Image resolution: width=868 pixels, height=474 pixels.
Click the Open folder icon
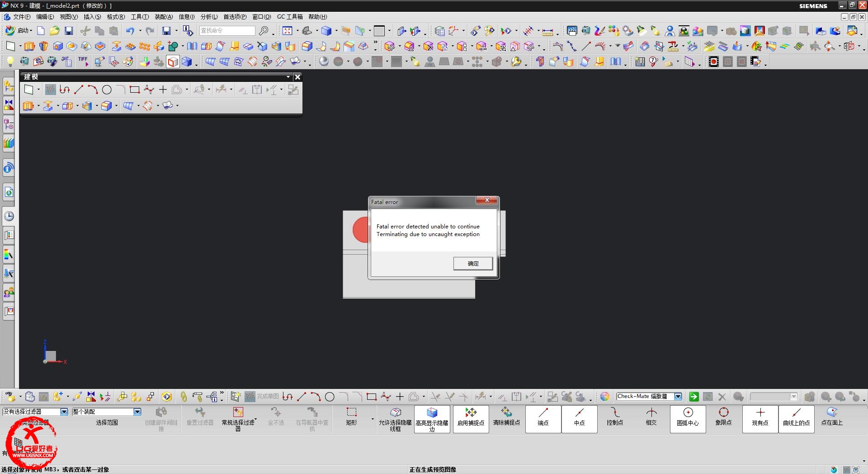[x=55, y=31]
